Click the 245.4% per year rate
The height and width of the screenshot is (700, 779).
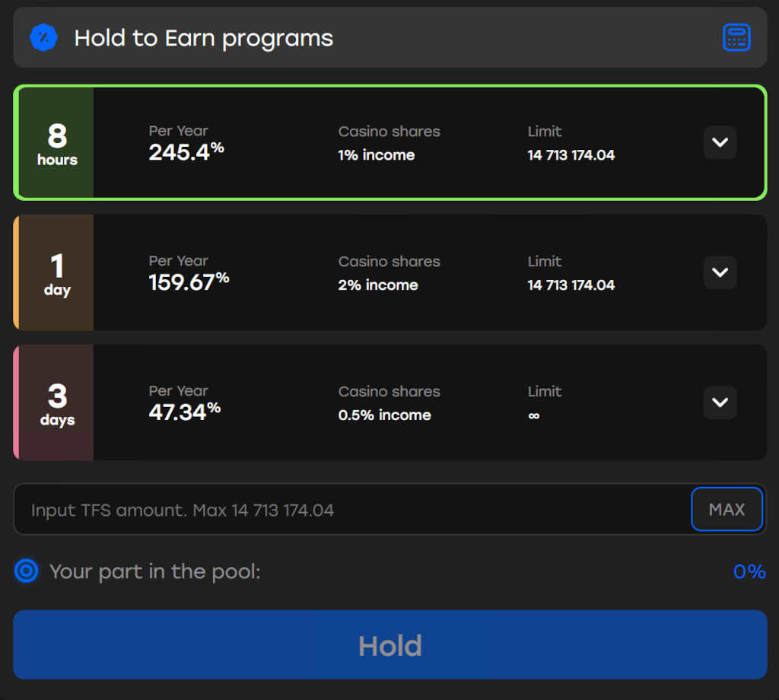pos(186,152)
